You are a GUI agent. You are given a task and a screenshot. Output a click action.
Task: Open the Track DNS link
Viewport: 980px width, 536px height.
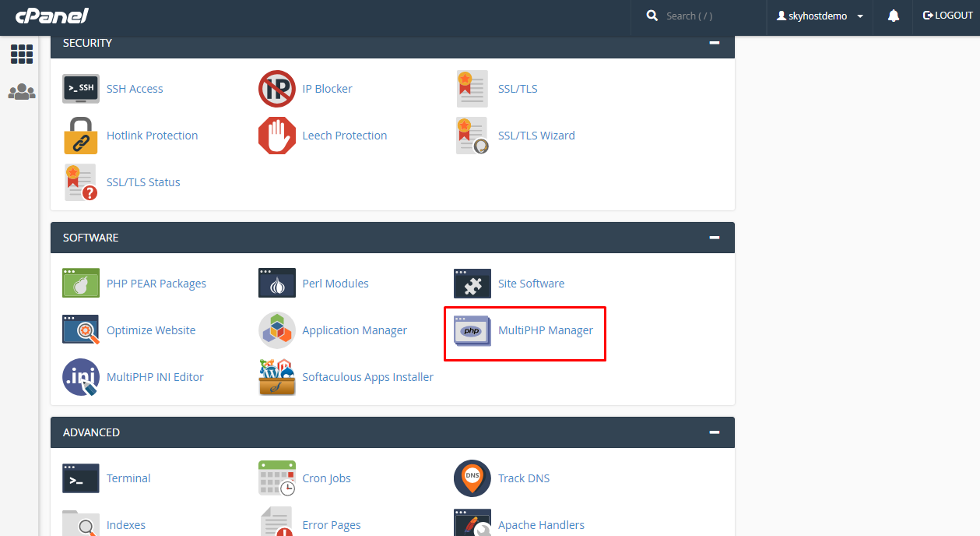pyautogui.click(x=524, y=478)
